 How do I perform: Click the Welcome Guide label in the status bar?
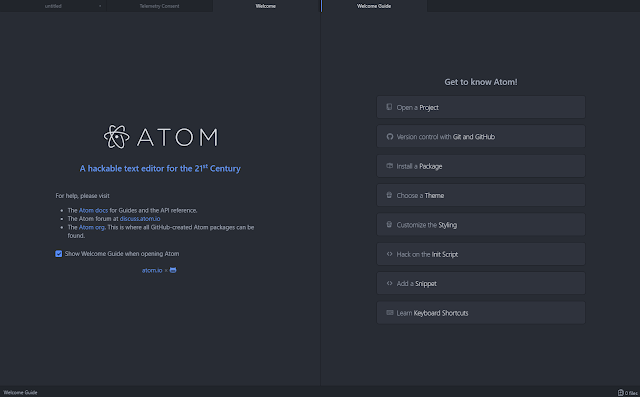coord(20,393)
